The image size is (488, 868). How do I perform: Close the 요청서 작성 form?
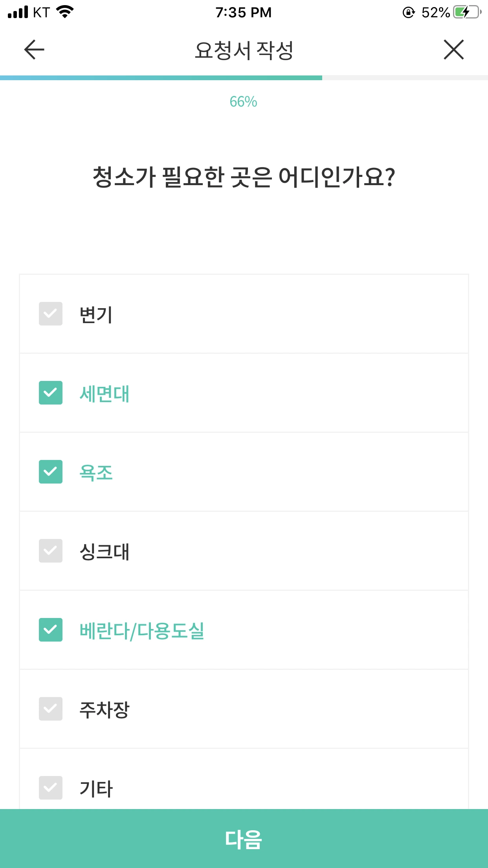click(454, 50)
